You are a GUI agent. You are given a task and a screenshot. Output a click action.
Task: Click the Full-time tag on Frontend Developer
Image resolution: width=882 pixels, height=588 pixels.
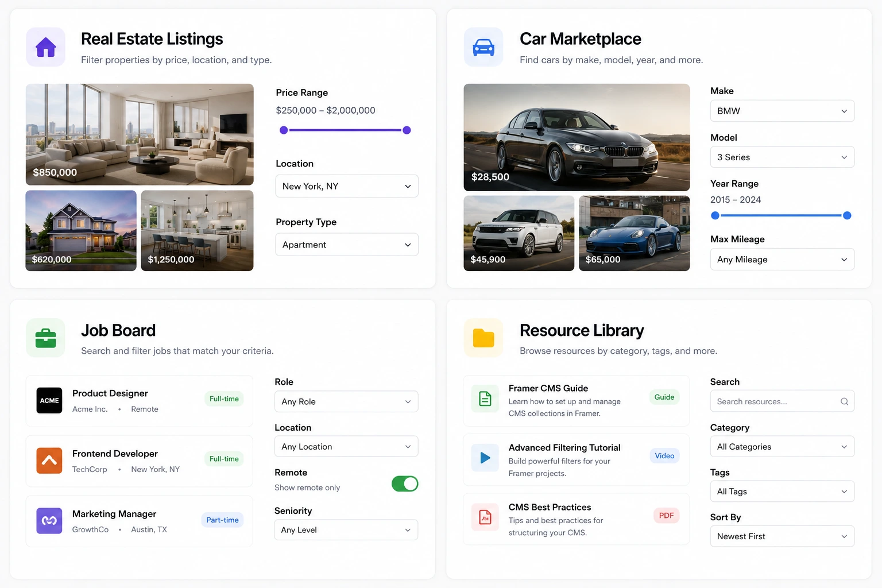pos(224,459)
